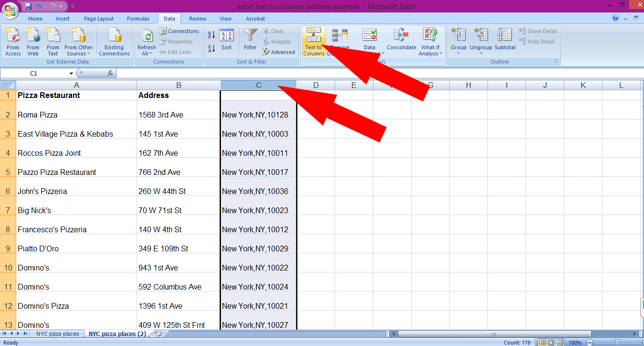
Task: Open Customize Quick Access Toolbar dropdown
Action: tap(73, 6)
